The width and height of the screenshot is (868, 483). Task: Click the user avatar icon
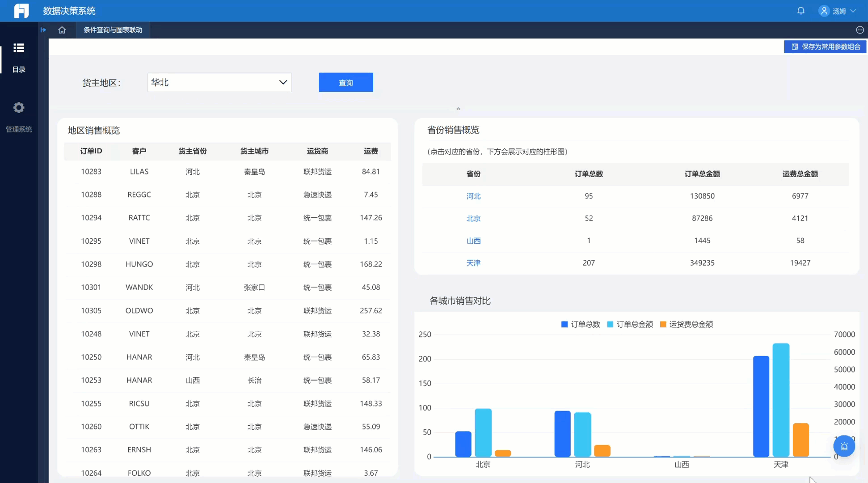pyautogui.click(x=824, y=11)
